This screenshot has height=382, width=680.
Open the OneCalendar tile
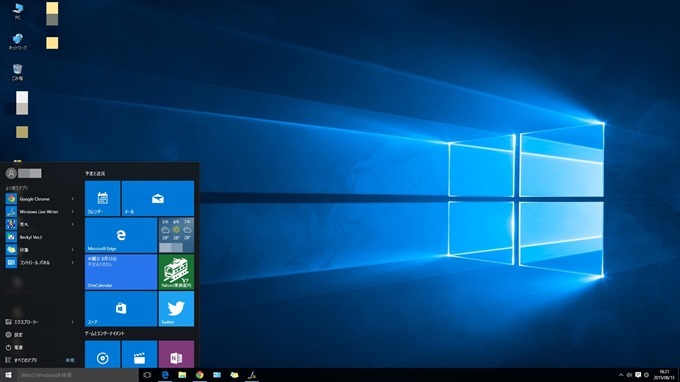pyautogui.click(x=121, y=272)
